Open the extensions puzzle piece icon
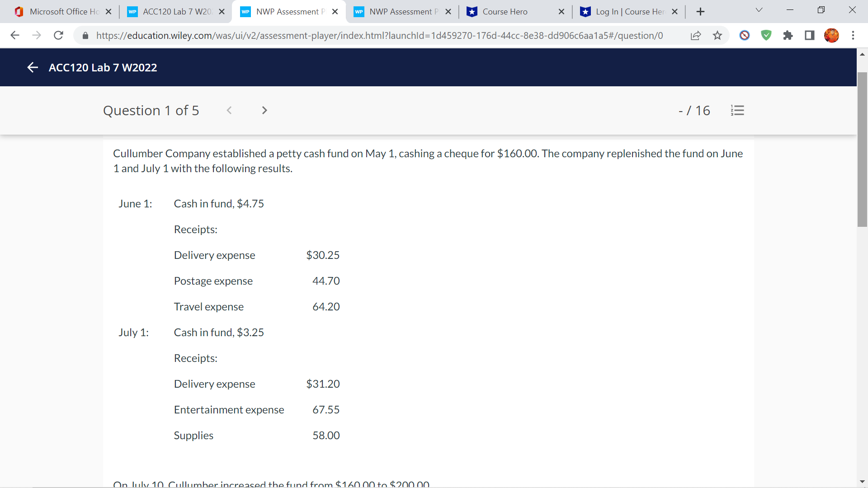The image size is (868, 488). [788, 35]
